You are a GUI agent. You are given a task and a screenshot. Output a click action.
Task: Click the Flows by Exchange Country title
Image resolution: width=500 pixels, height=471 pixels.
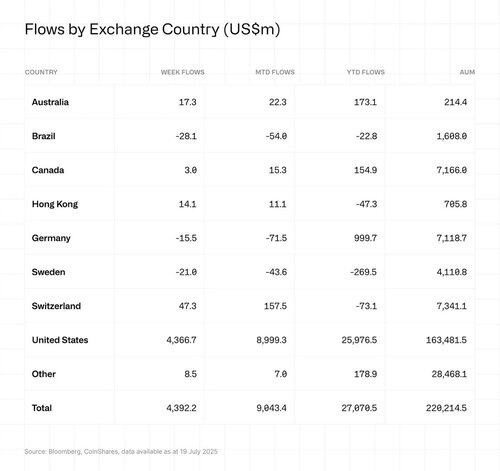click(x=152, y=29)
